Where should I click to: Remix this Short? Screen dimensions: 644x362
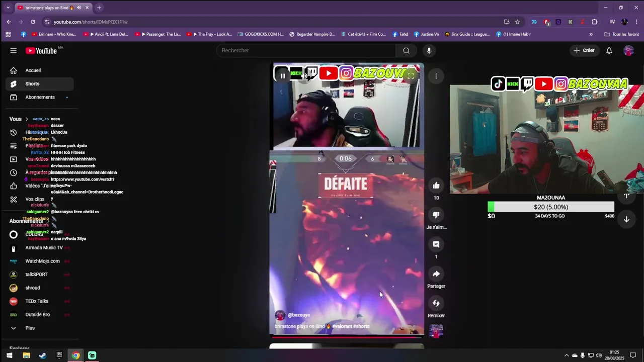[x=436, y=303]
